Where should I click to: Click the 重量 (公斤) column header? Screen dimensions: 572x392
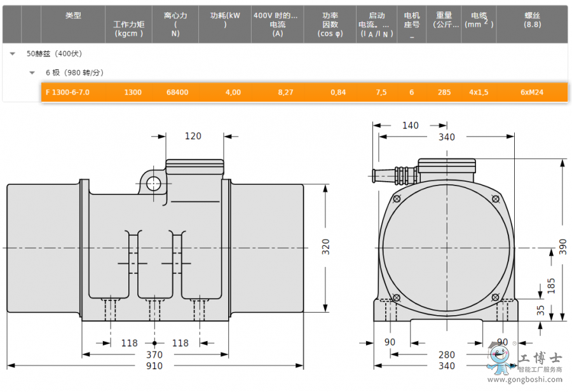pos(444,20)
